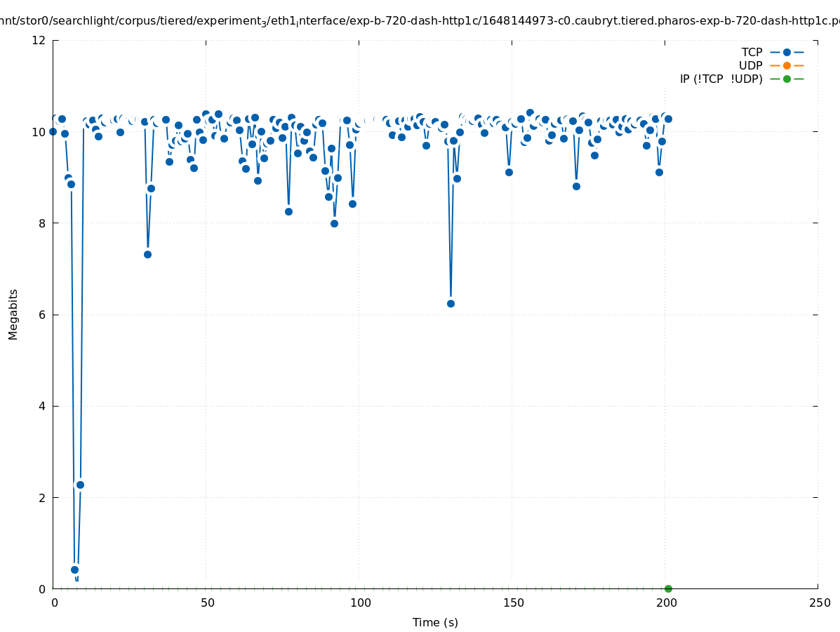Click the 250 tick label on the x-axis
840x632 pixels.
pyautogui.click(x=819, y=603)
